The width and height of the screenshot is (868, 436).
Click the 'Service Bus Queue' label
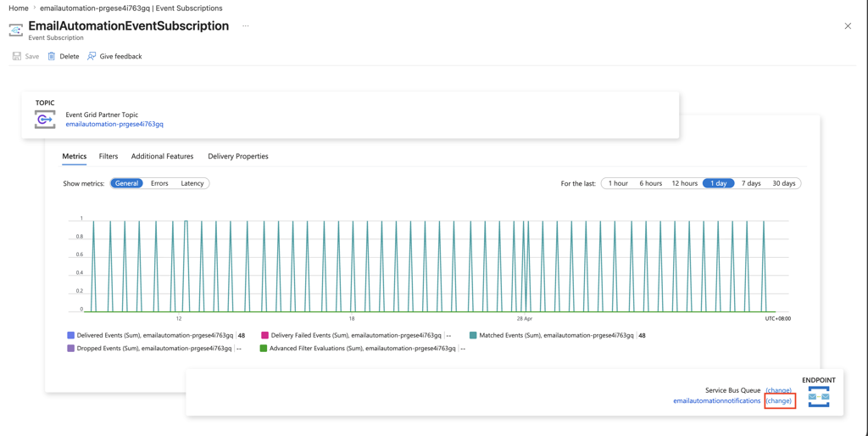tap(733, 390)
